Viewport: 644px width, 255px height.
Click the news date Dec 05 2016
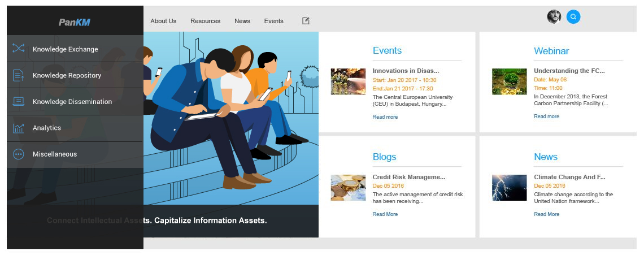550,186
